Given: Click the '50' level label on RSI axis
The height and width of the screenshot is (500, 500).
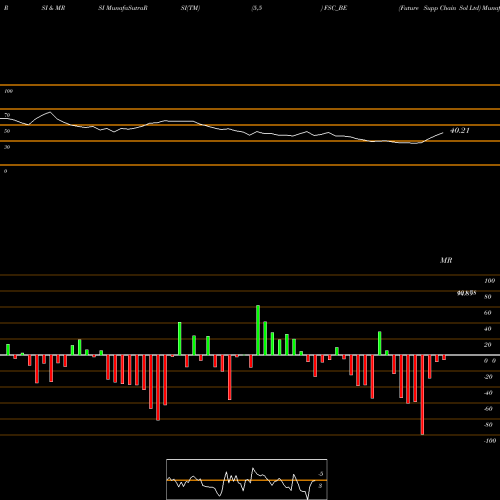Looking at the screenshot, I should 7,131.
